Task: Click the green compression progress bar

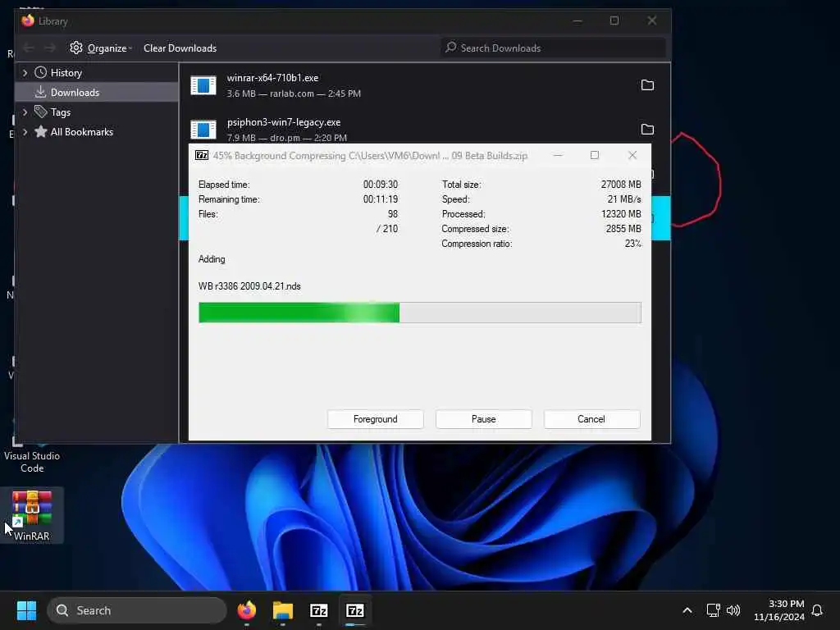Action: (419, 313)
